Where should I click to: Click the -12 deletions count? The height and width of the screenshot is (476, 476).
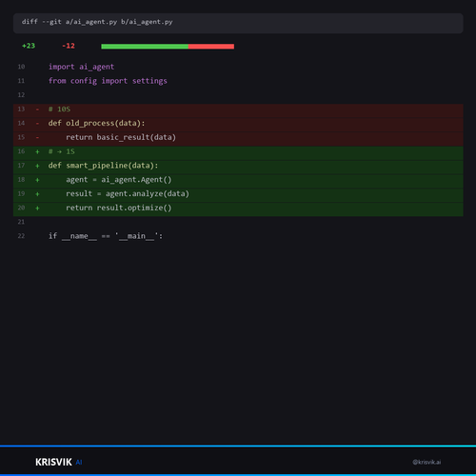click(x=69, y=46)
